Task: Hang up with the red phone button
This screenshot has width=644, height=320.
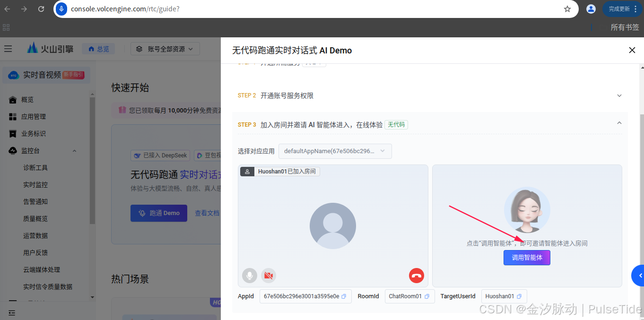Action: (x=417, y=276)
